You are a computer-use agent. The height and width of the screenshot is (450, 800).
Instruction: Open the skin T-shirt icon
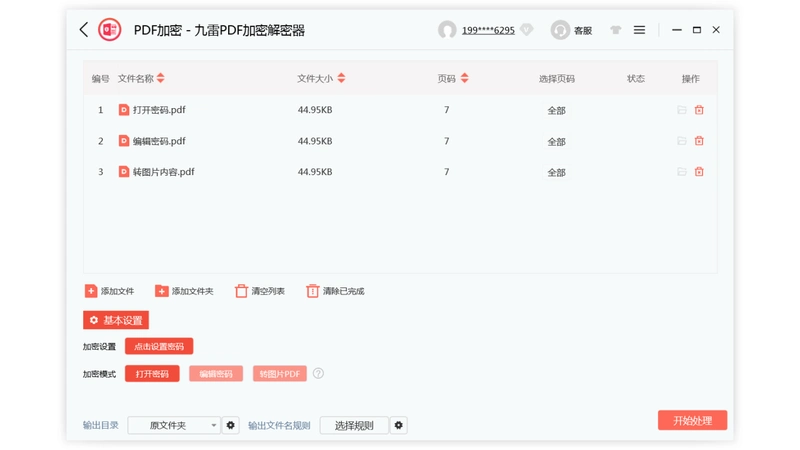[x=616, y=30]
